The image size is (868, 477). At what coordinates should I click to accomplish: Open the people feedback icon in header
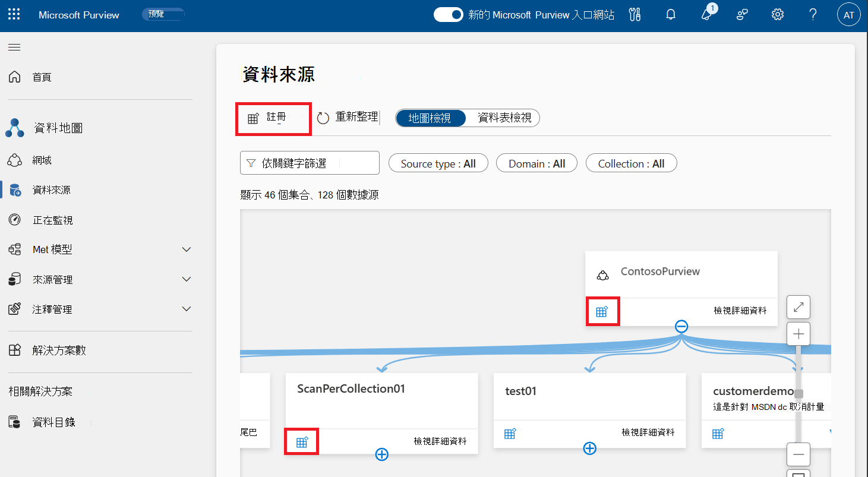pos(742,15)
